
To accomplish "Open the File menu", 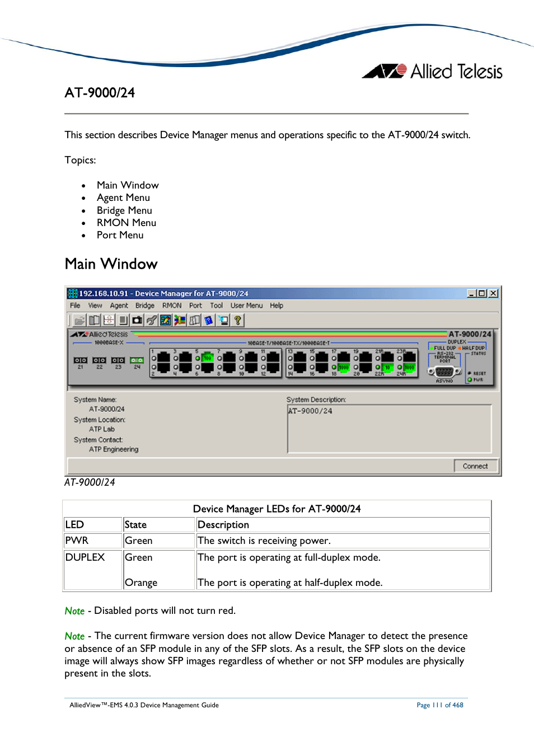I will [x=75, y=306].
